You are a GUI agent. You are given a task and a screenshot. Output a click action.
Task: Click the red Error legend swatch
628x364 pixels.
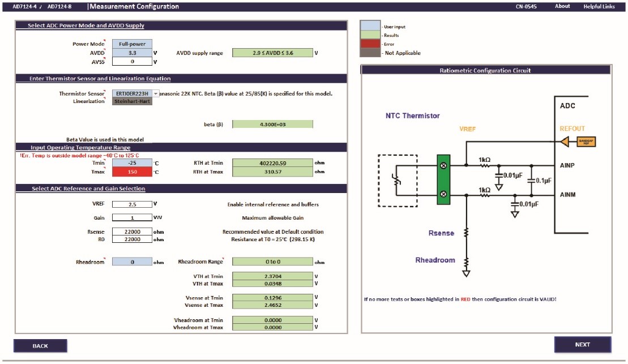point(370,44)
